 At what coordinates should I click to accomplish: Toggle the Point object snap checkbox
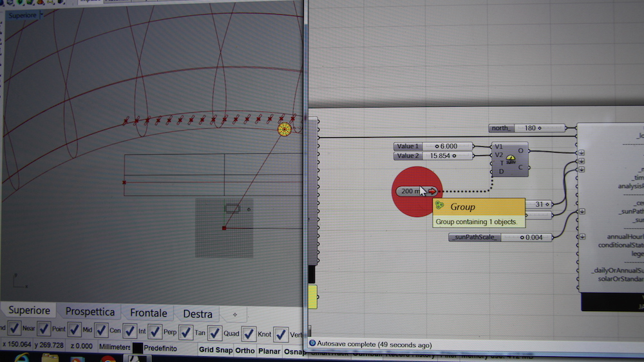pos(44,329)
